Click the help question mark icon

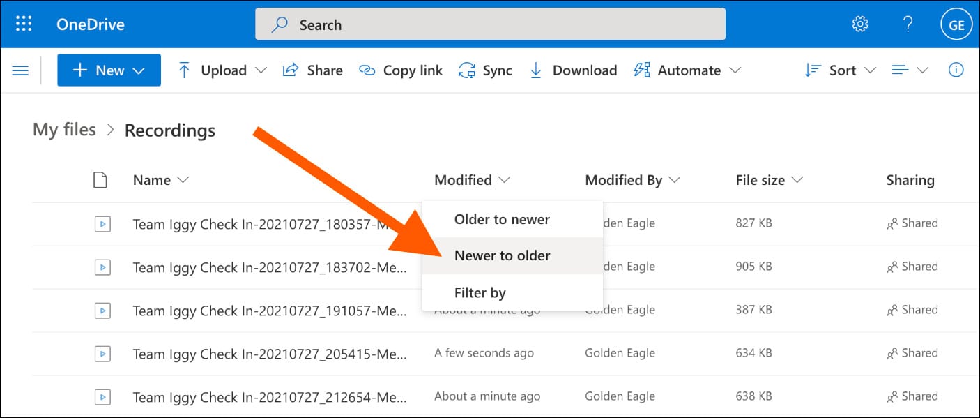[908, 24]
